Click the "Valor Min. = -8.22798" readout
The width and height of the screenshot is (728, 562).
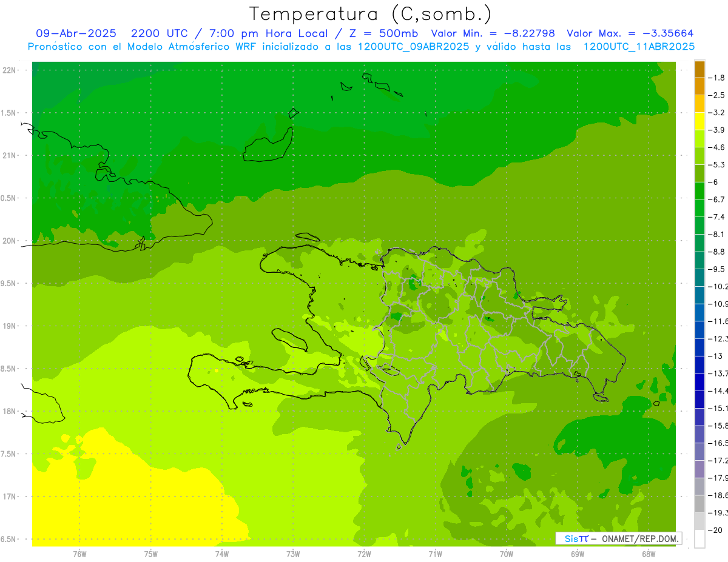coord(493,33)
